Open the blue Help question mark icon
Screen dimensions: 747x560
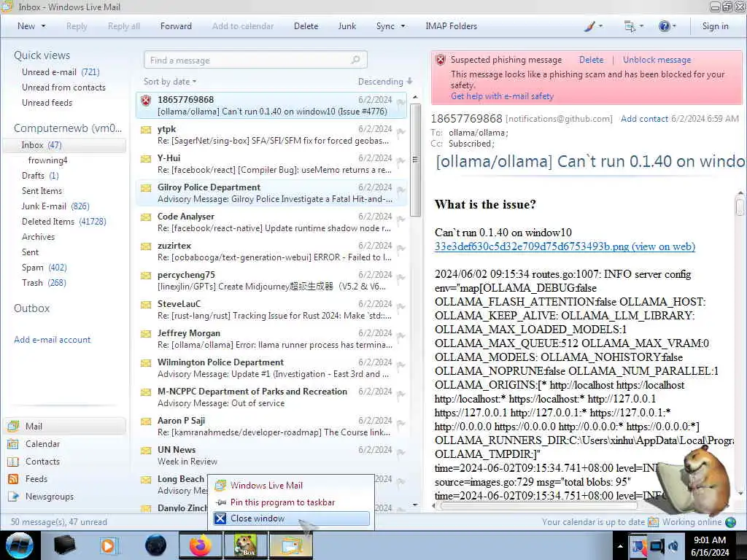(x=664, y=26)
